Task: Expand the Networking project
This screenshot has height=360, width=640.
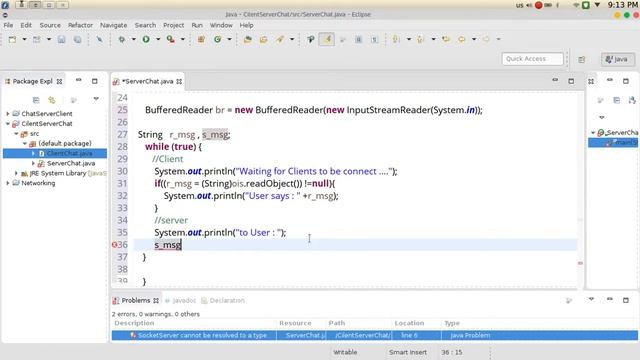Action: point(8,183)
